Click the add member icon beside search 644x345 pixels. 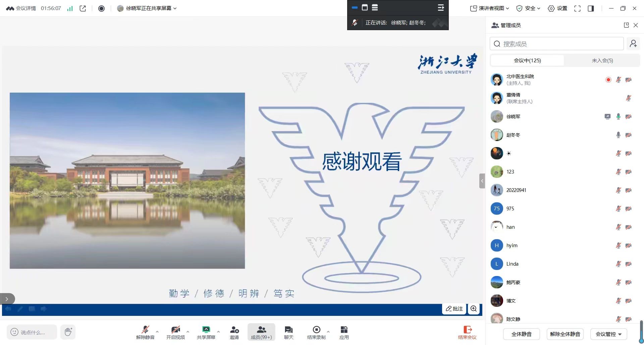coord(633,44)
